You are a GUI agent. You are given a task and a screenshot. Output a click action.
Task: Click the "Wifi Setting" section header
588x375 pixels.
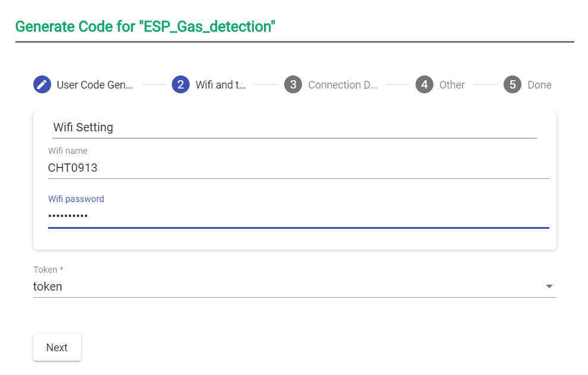click(x=83, y=127)
